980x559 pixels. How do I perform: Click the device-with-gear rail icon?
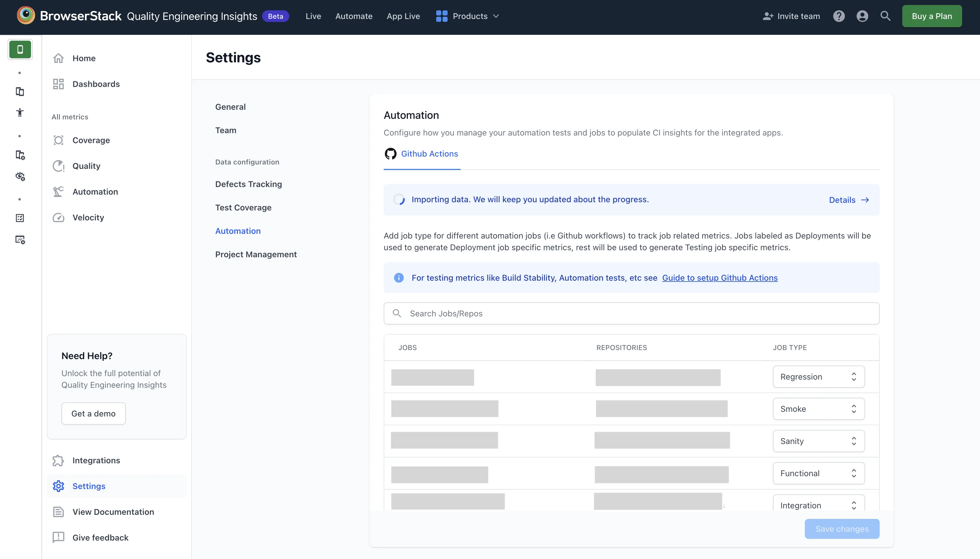pyautogui.click(x=20, y=155)
